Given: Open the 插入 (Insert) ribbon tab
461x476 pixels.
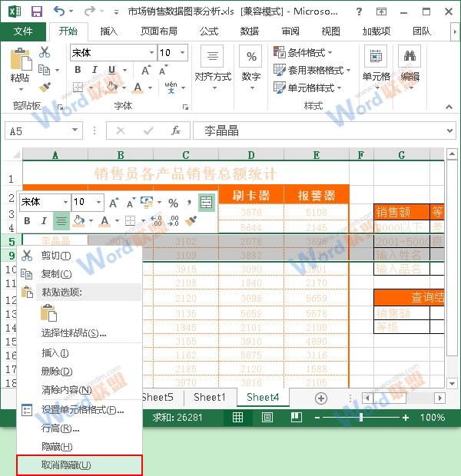Looking at the screenshot, I should 109,31.
